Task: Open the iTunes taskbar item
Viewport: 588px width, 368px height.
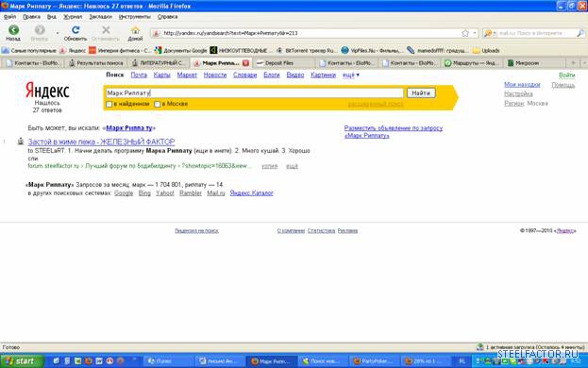Action: coord(168,360)
